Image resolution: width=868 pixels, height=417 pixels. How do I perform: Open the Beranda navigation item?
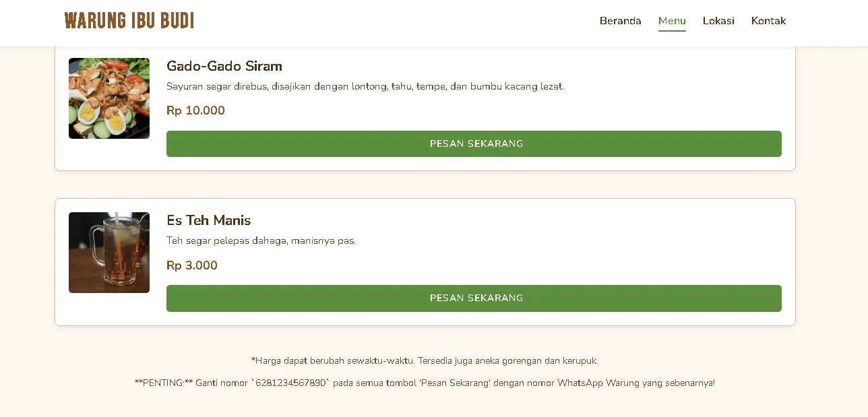pos(620,21)
